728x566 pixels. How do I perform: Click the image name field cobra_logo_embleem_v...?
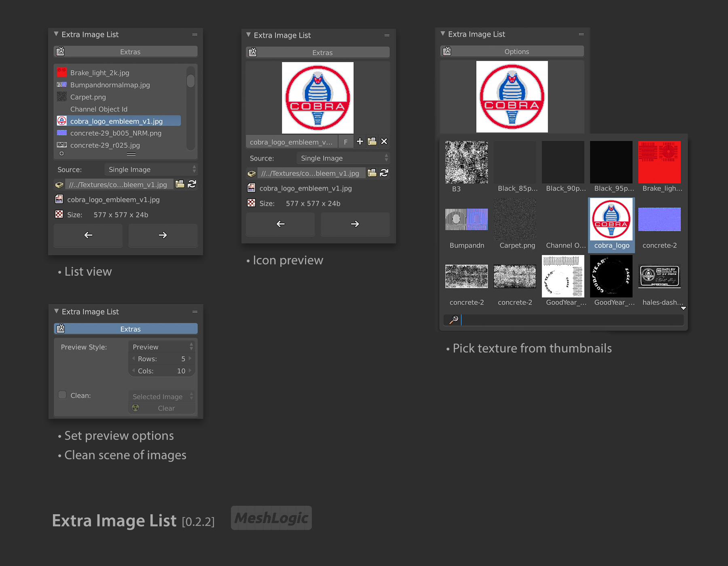point(292,142)
